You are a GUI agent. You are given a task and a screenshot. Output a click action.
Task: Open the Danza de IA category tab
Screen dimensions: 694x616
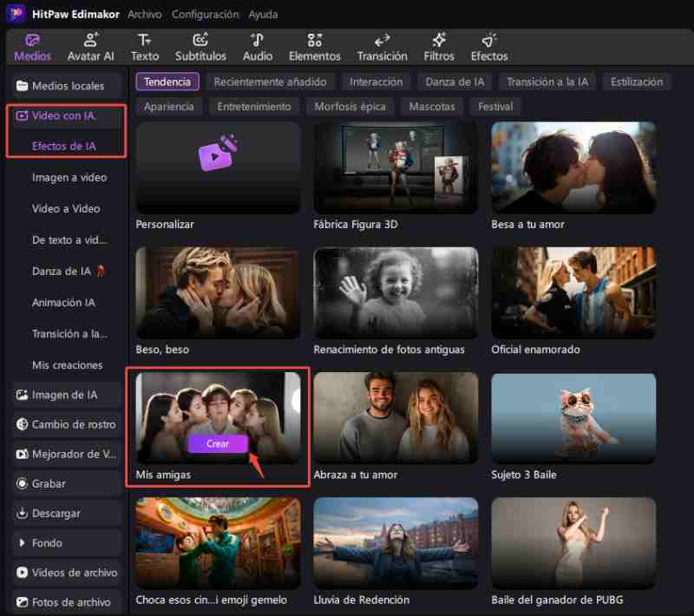point(455,82)
